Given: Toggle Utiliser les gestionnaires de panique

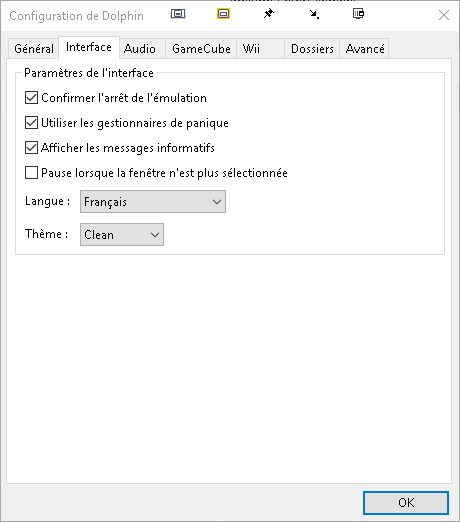Looking at the screenshot, I should point(31,123).
